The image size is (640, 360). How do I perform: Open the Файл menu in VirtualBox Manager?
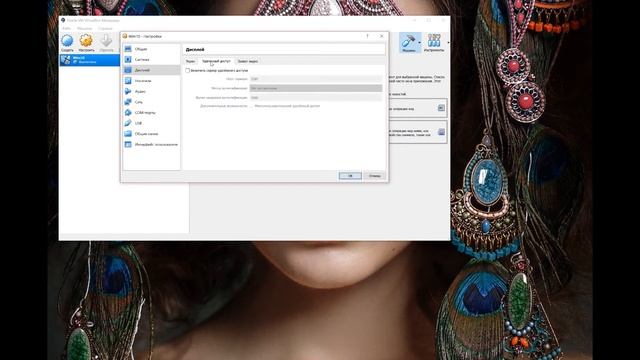pos(66,29)
